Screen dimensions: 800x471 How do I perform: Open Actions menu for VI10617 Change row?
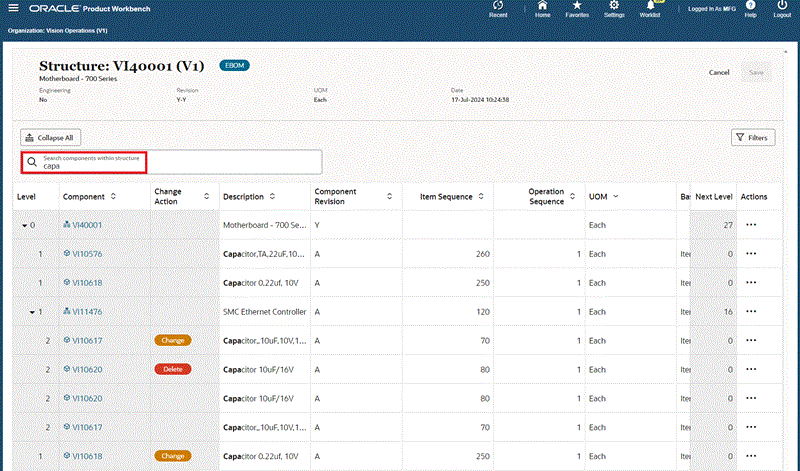(x=751, y=340)
